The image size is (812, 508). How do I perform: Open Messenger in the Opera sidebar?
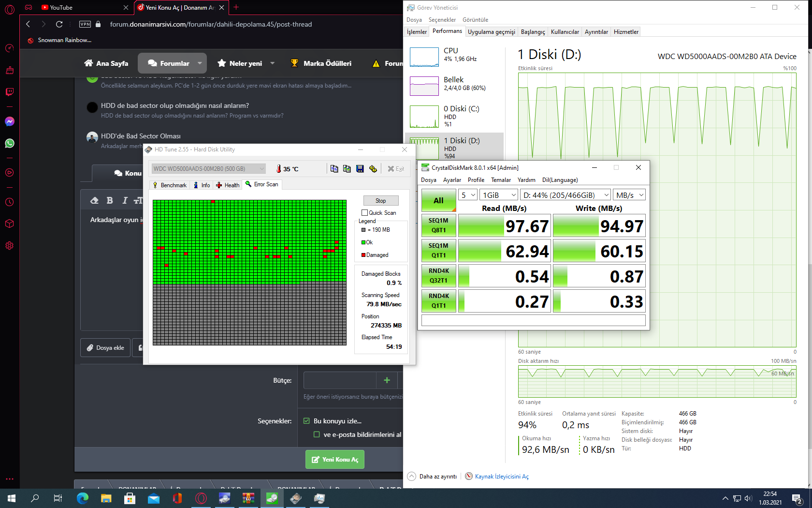[10, 121]
